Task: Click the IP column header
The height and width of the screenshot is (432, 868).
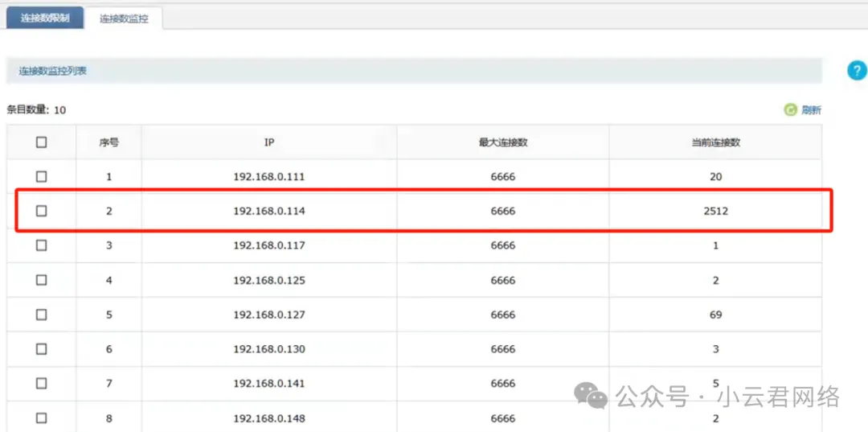Action: [x=269, y=142]
